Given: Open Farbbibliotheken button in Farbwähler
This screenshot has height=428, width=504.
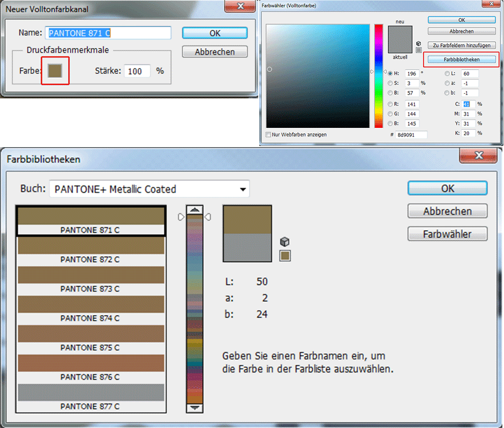Looking at the screenshot, I should (462, 59).
